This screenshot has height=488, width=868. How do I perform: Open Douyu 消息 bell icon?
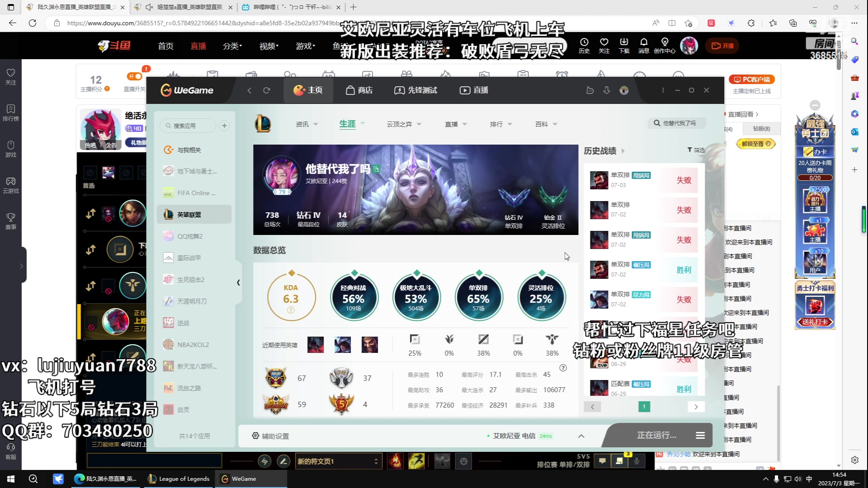[644, 45]
